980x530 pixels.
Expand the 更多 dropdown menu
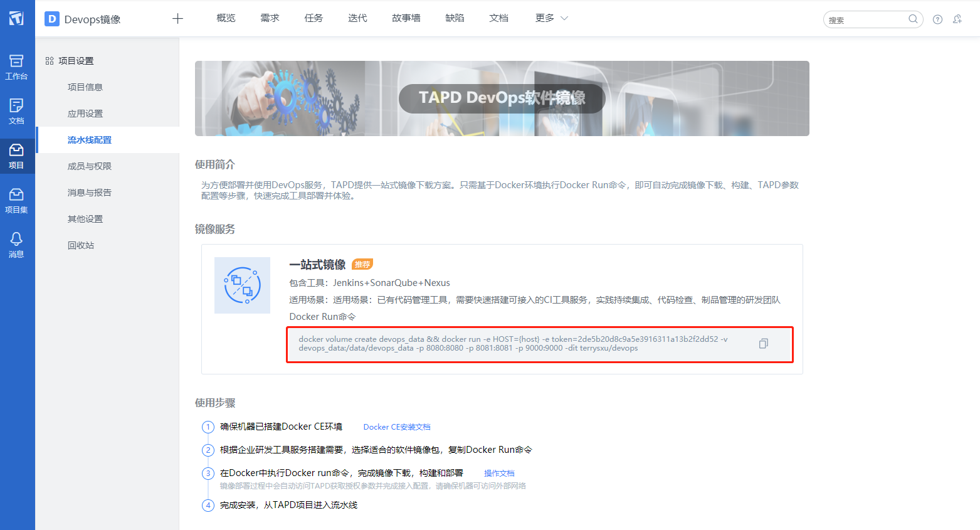(x=552, y=18)
